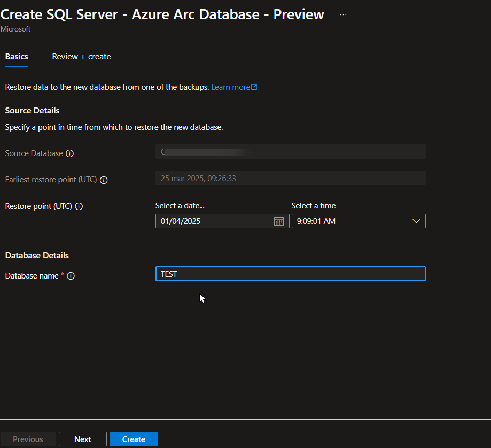Click the blue Create button
This screenshot has height=448, width=491.
[134, 439]
